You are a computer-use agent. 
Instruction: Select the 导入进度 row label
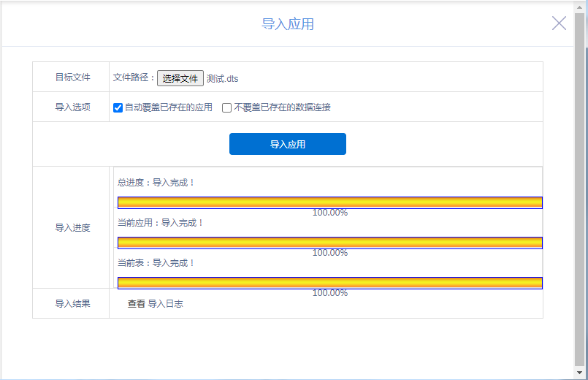[x=72, y=228]
